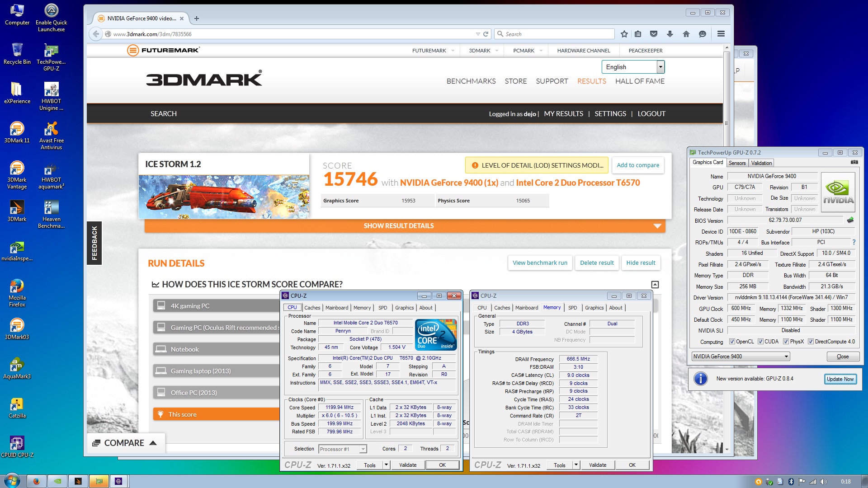Open CPUID CPU-Z desktop shortcut
The height and width of the screenshot is (488, 868).
[17, 447]
